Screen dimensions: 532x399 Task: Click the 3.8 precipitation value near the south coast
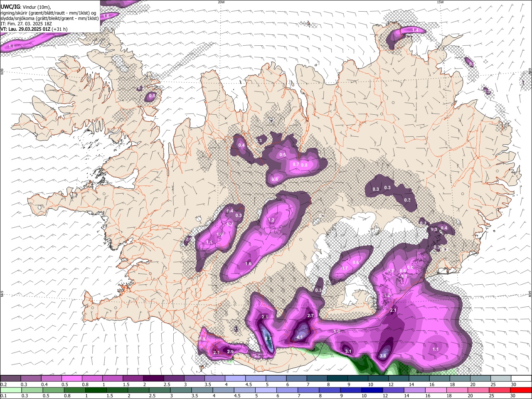(x=383, y=356)
